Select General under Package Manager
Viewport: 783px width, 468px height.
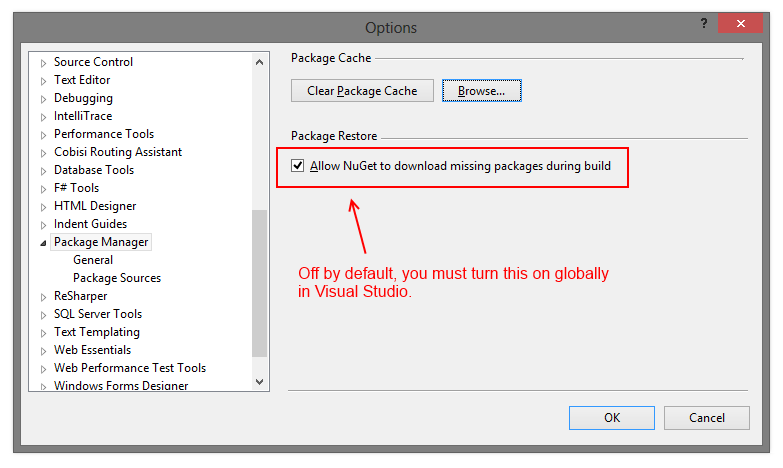pyautogui.click(x=93, y=260)
